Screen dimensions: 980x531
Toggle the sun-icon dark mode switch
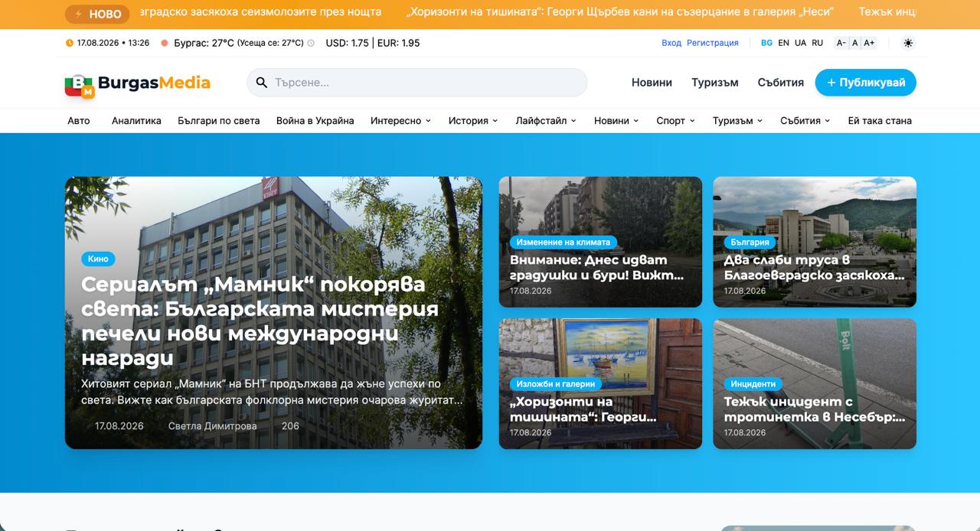[908, 43]
